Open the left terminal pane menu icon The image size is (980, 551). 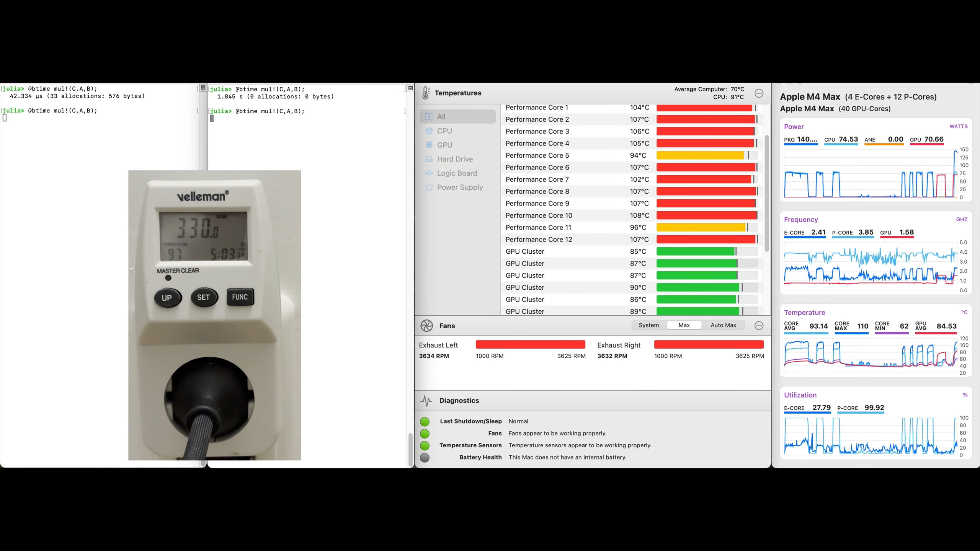[203, 88]
